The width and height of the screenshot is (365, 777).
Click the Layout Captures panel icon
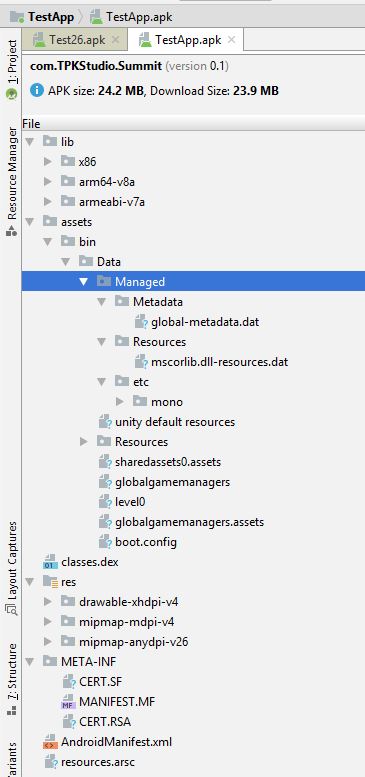pyautogui.click(x=12, y=609)
